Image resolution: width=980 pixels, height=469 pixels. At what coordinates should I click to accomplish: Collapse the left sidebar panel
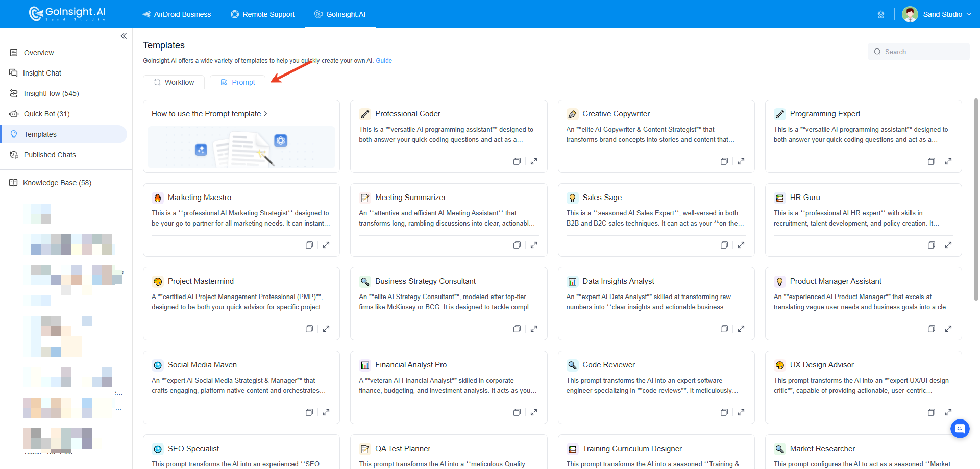[124, 36]
